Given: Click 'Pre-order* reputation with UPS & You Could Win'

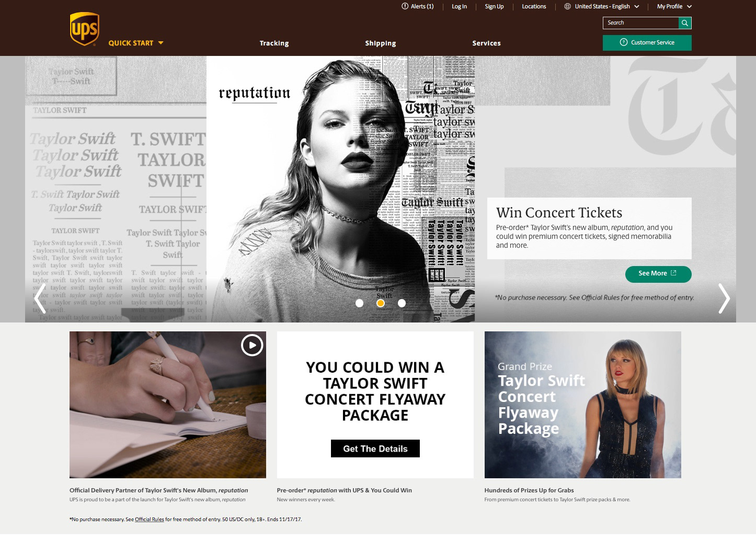Looking at the screenshot, I should click(345, 490).
